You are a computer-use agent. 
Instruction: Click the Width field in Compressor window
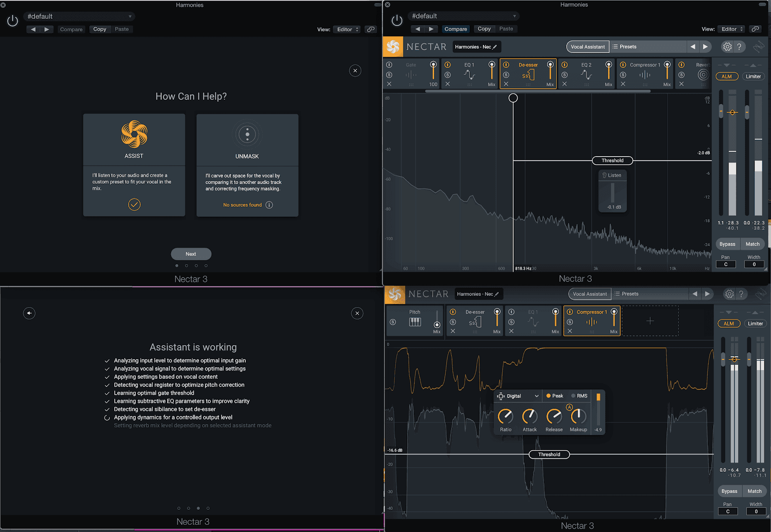click(x=756, y=511)
